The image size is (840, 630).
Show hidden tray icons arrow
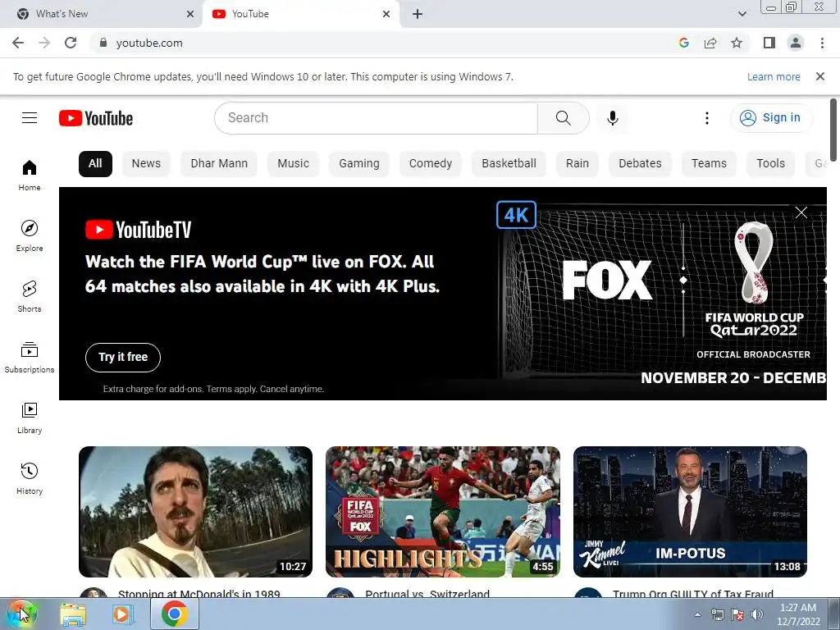697,614
